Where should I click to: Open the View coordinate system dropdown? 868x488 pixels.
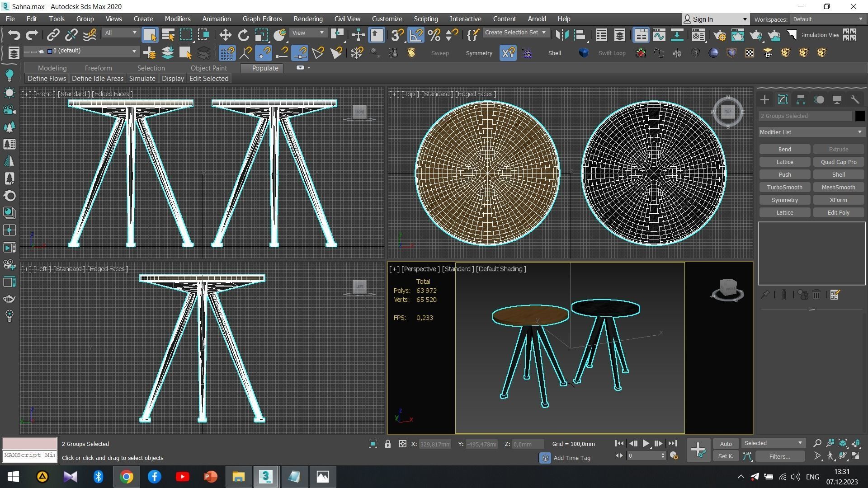pyautogui.click(x=308, y=33)
